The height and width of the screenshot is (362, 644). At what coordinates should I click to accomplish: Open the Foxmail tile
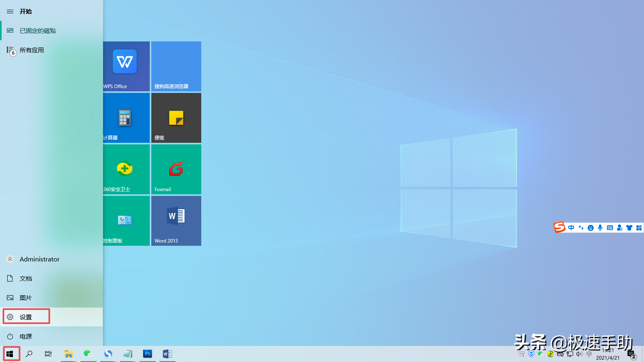click(176, 169)
